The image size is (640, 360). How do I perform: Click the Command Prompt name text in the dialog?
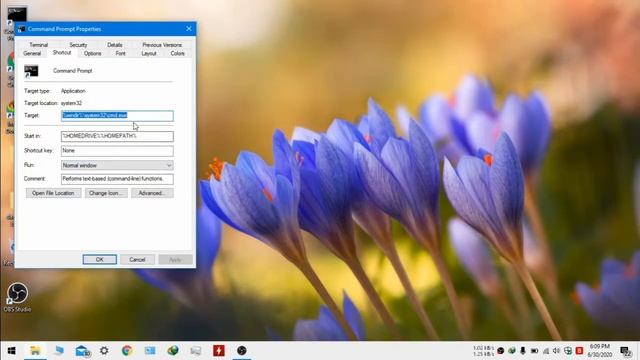[x=73, y=71]
